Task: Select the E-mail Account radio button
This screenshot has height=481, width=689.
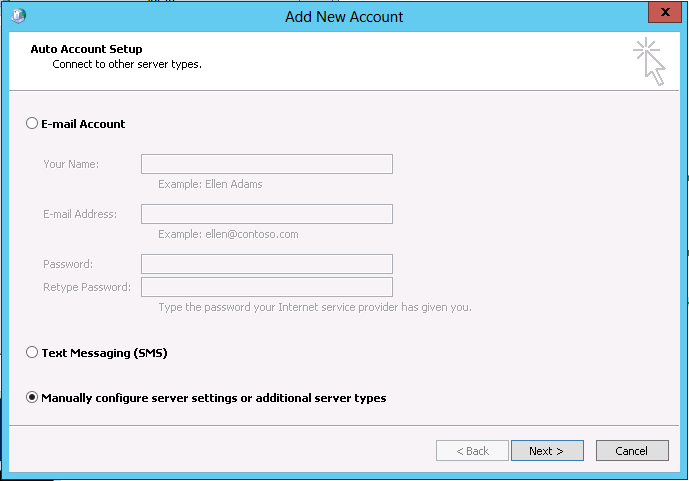Action: (32, 124)
